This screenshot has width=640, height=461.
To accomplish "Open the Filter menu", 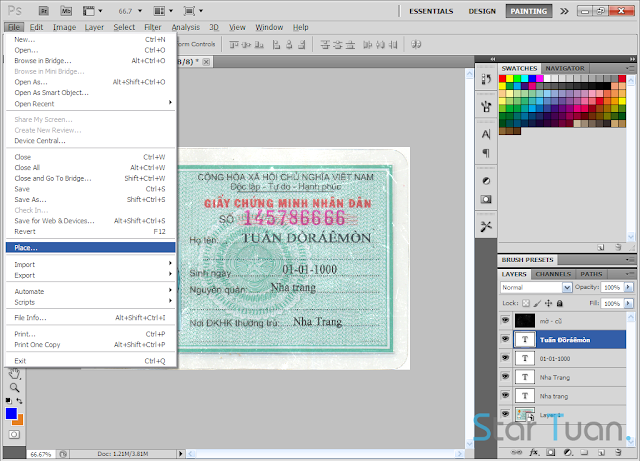I will pyautogui.click(x=153, y=27).
